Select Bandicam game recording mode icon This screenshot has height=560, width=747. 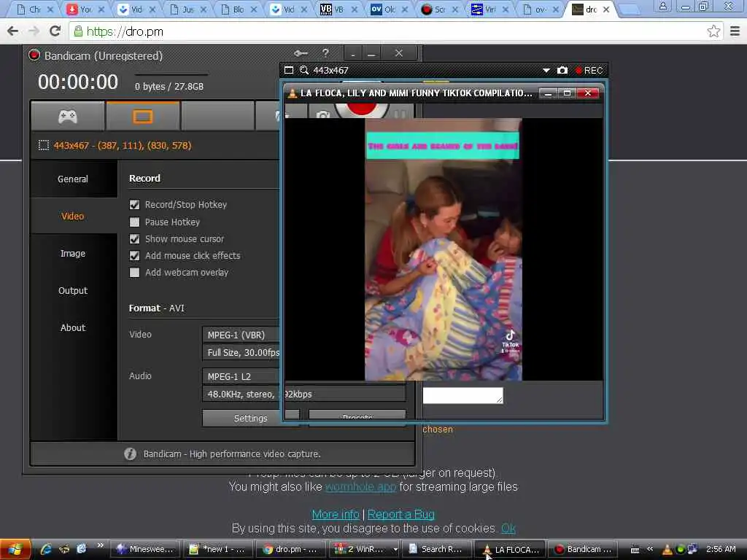tap(68, 116)
